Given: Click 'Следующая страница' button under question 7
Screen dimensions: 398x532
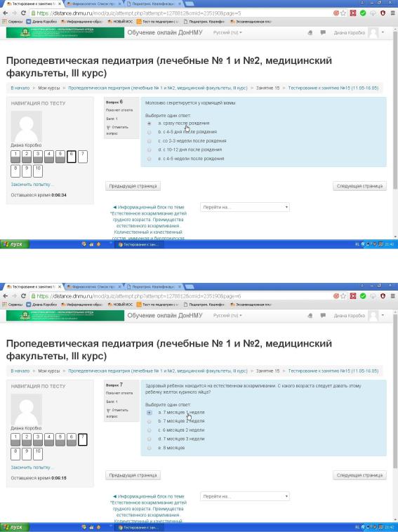Looking at the screenshot, I should (359, 475).
